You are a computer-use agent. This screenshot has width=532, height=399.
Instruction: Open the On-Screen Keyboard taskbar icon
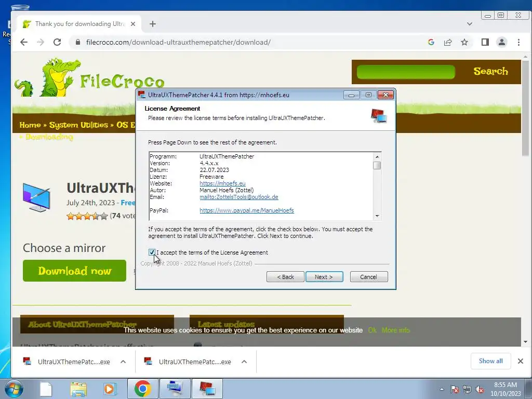[x=175, y=389]
